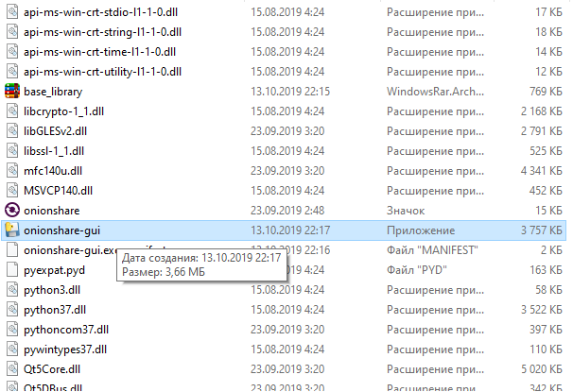Select the libcrypto-1_1.dll file icon
573x392 pixels.
click(12, 111)
